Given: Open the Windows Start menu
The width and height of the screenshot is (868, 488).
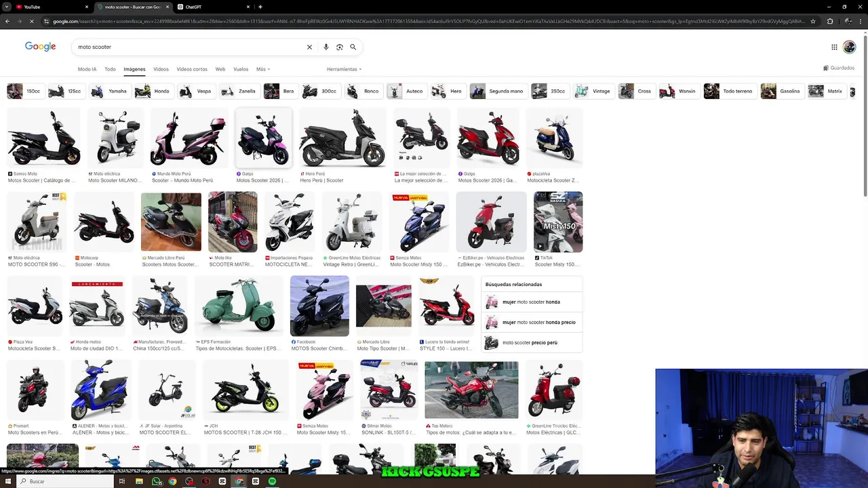Looking at the screenshot, I should 8,481.
